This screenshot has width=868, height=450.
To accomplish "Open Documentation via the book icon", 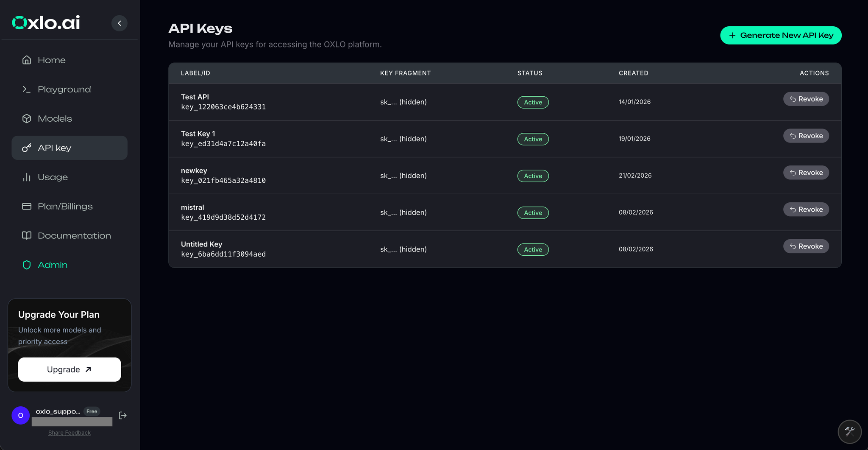I will point(27,235).
